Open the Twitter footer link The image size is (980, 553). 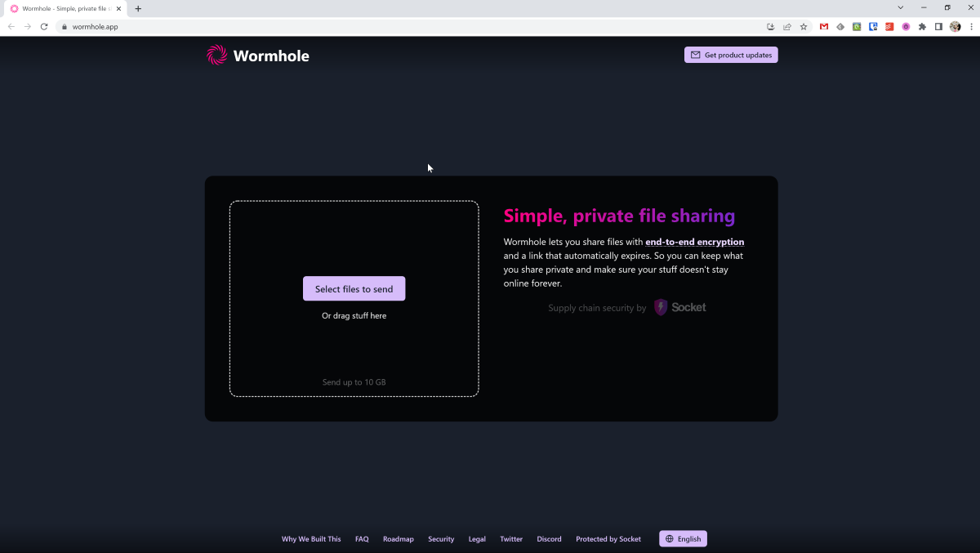(x=511, y=539)
